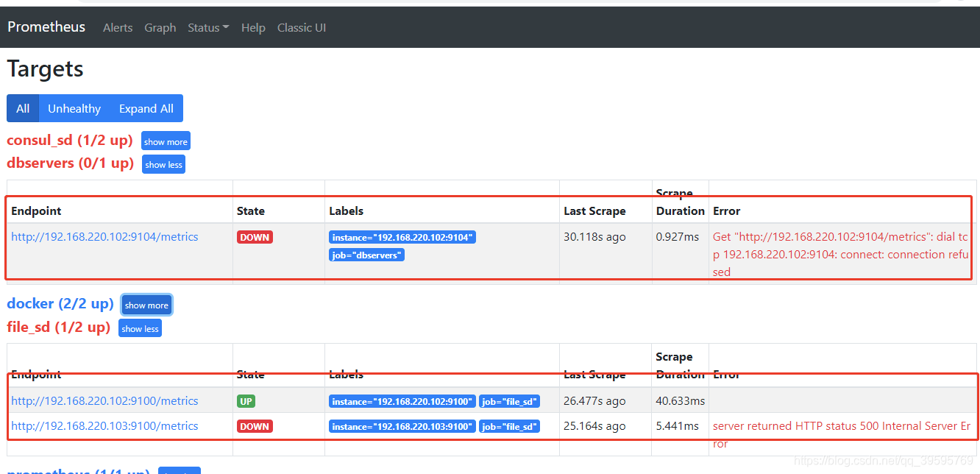The width and height of the screenshot is (980, 474).
Task: Collapse dbservers group with show less
Action: (x=163, y=164)
